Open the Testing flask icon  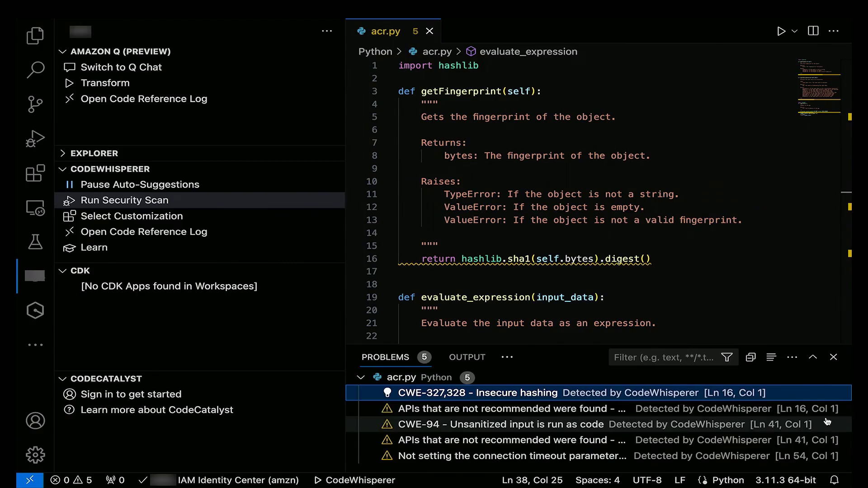pos(35,242)
